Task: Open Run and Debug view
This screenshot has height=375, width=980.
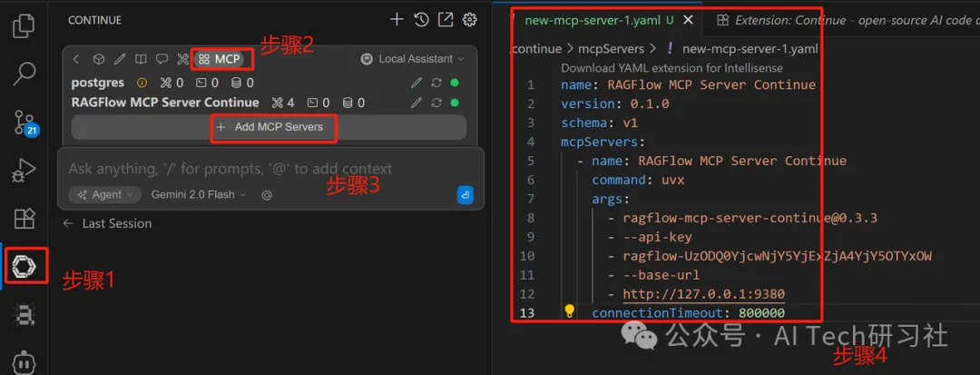Action: (x=24, y=170)
